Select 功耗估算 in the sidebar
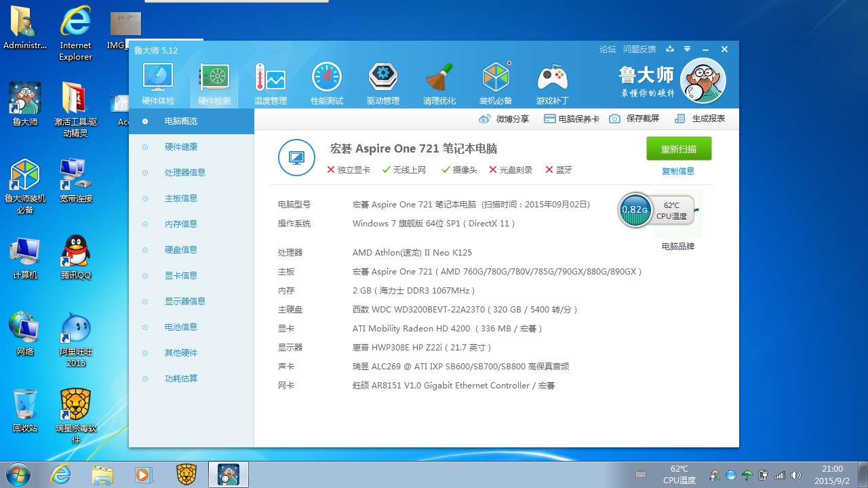This screenshot has width=868, height=488. tap(191, 379)
